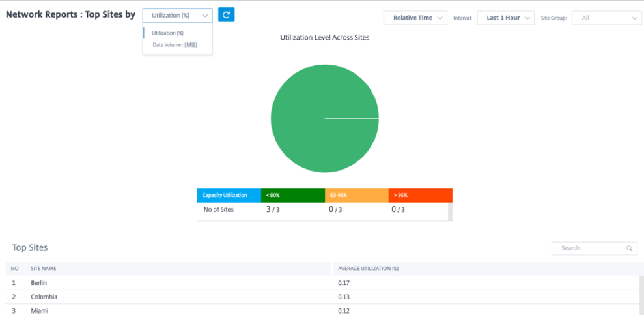
Task: Click the blue refresh icon button
Action: click(227, 15)
